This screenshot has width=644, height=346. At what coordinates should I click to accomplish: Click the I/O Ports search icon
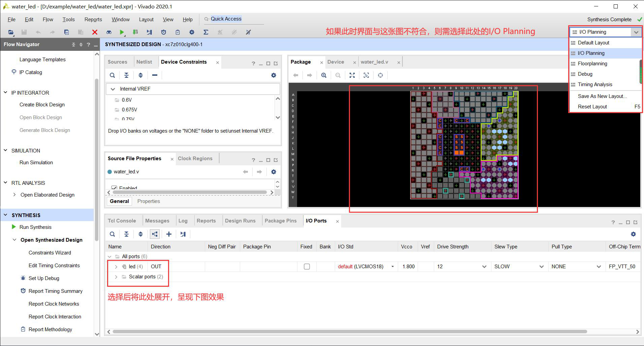(112, 234)
